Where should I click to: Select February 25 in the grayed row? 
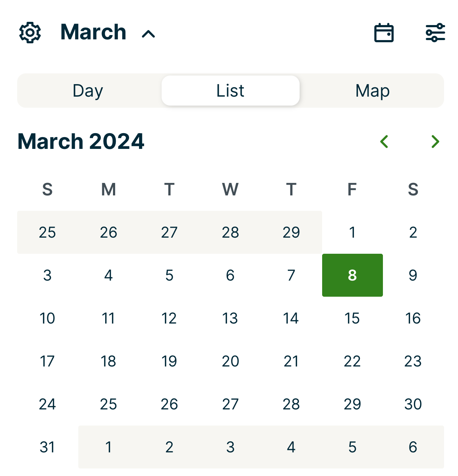pyautogui.click(x=48, y=232)
